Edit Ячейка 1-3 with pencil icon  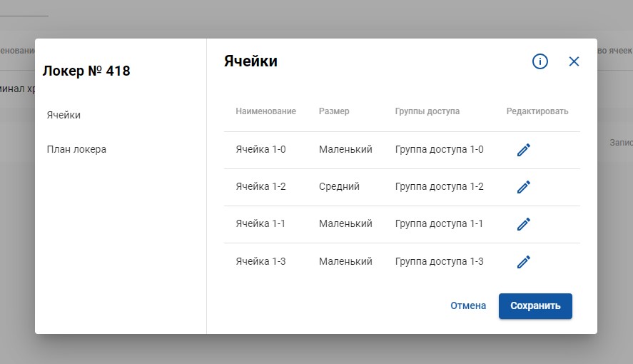(524, 262)
